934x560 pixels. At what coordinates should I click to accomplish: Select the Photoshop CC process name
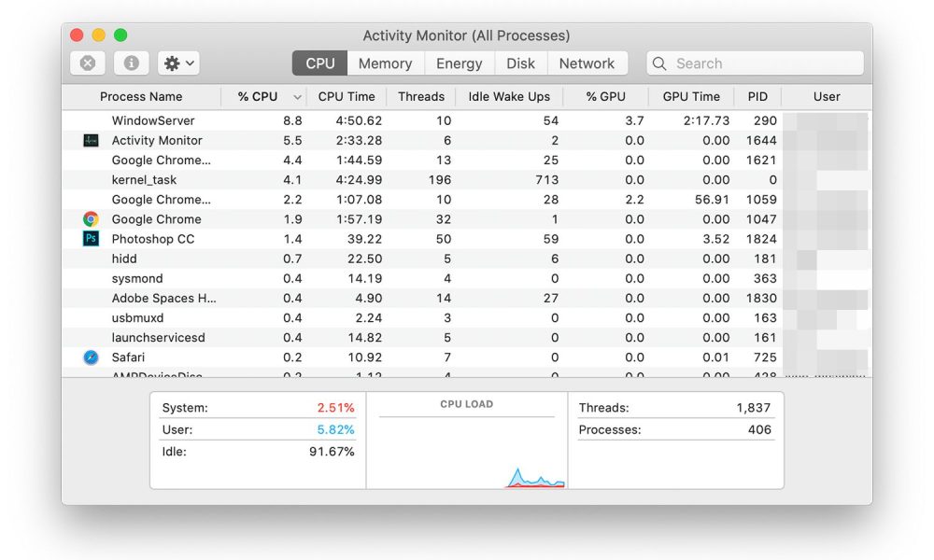(x=153, y=239)
